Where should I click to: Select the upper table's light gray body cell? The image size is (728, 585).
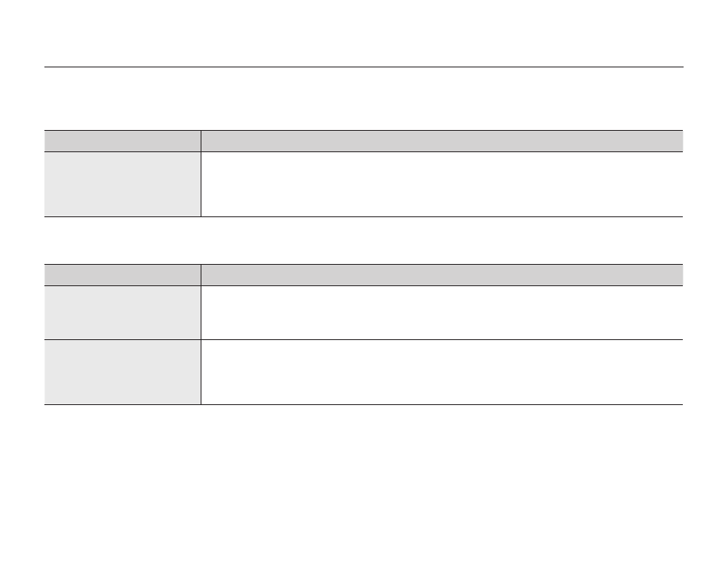click(x=122, y=184)
